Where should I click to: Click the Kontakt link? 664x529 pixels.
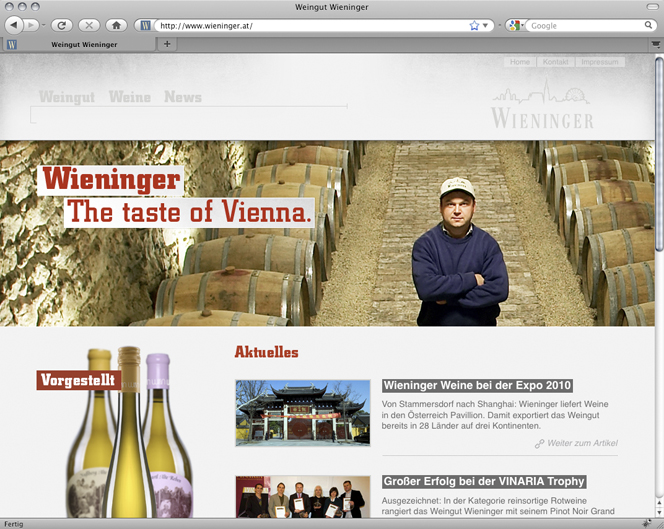(555, 62)
